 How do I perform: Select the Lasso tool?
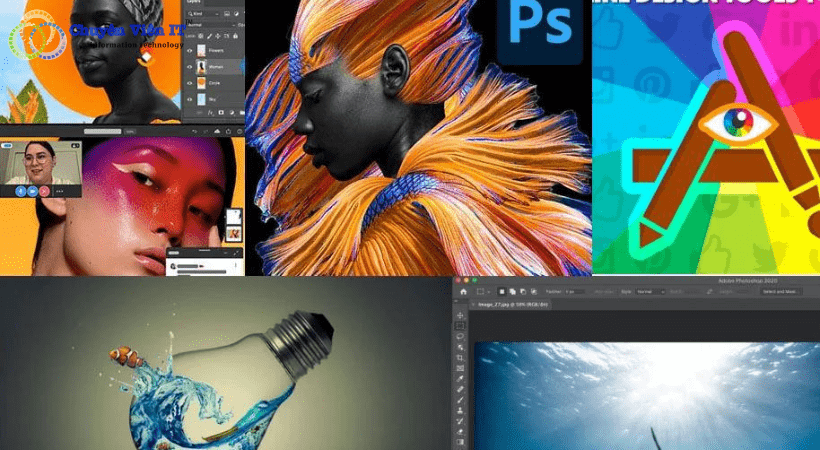[460, 336]
